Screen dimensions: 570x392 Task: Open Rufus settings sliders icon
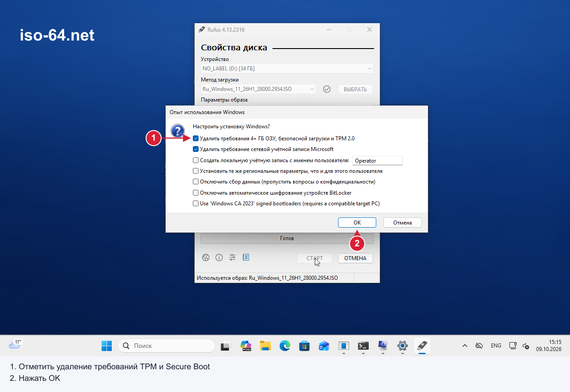[x=232, y=257]
